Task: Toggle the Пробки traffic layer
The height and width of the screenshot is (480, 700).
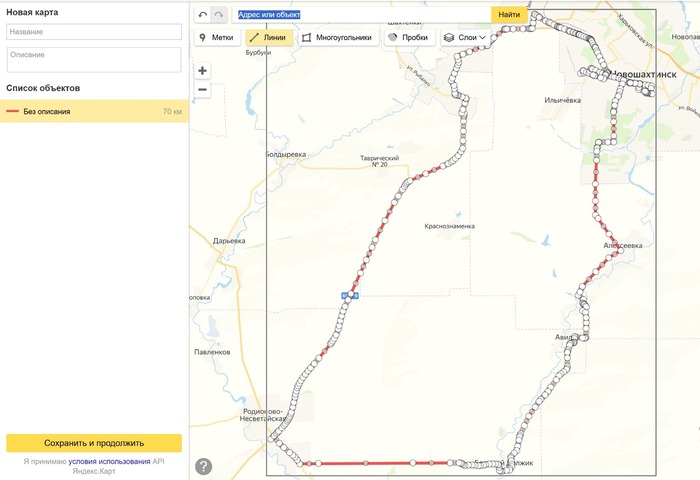Action: click(409, 38)
